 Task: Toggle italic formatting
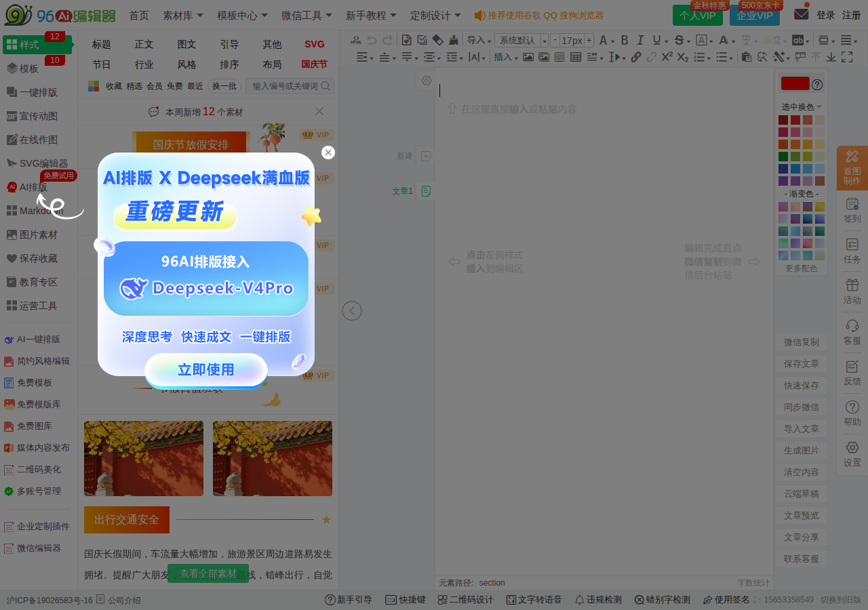click(x=640, y=40)
